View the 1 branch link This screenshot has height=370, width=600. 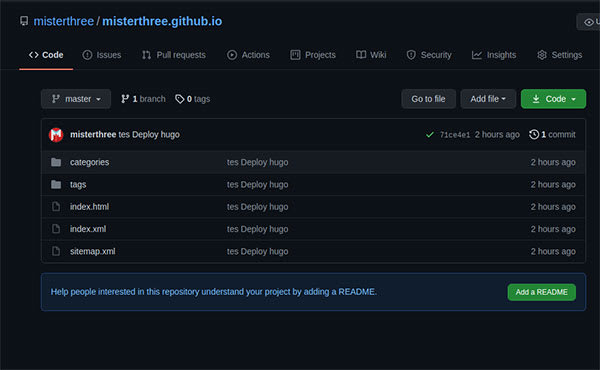pyautogui.click(x=143, y=99)
